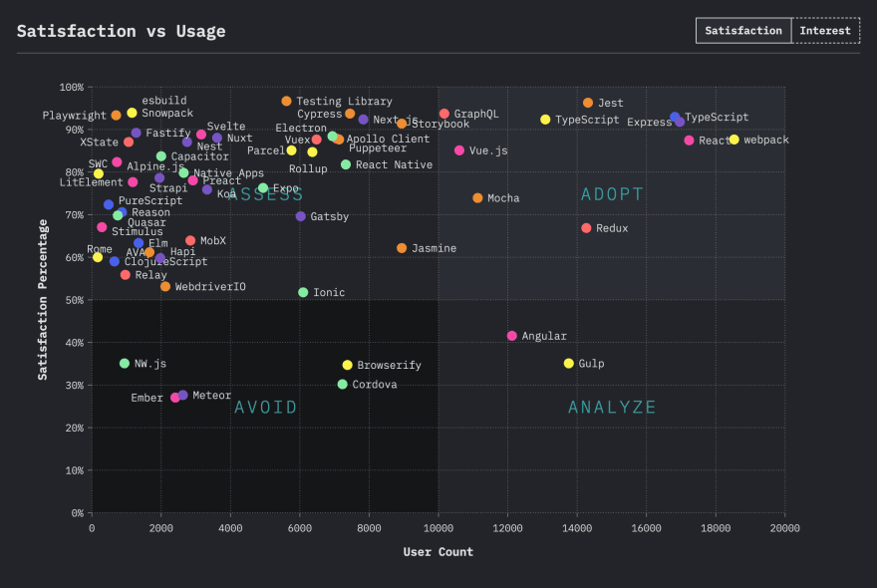Select the NW.js data point
The image size is (877, 588).
125,364
